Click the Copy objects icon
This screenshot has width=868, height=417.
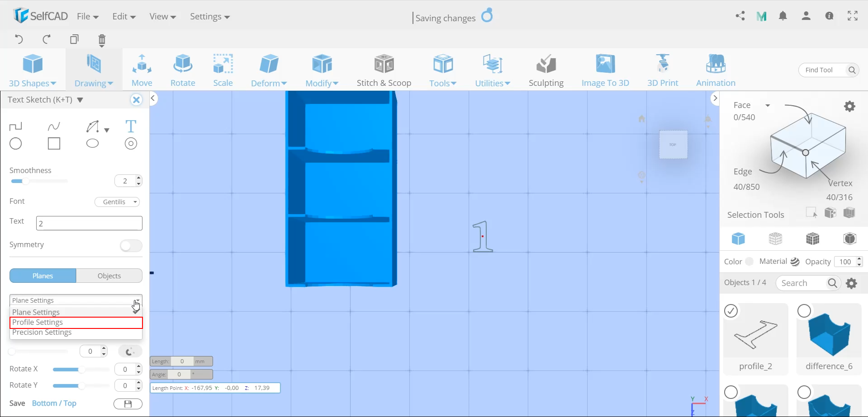coord(74,39)
